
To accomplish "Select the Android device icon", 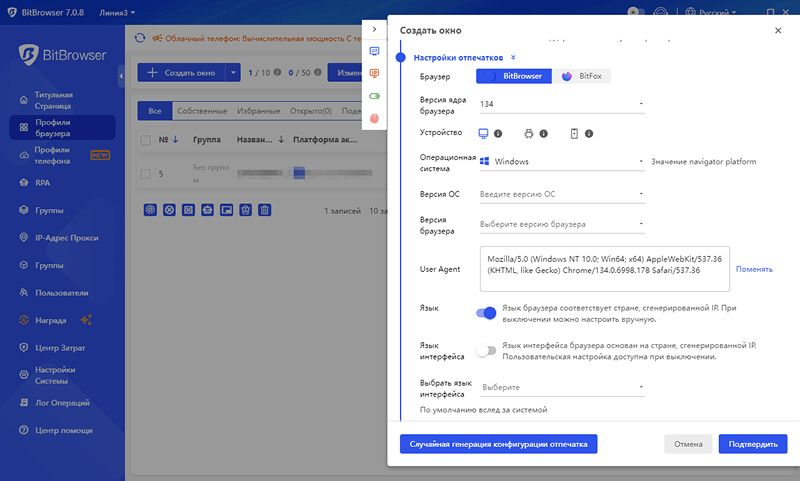I will (529, 133).
